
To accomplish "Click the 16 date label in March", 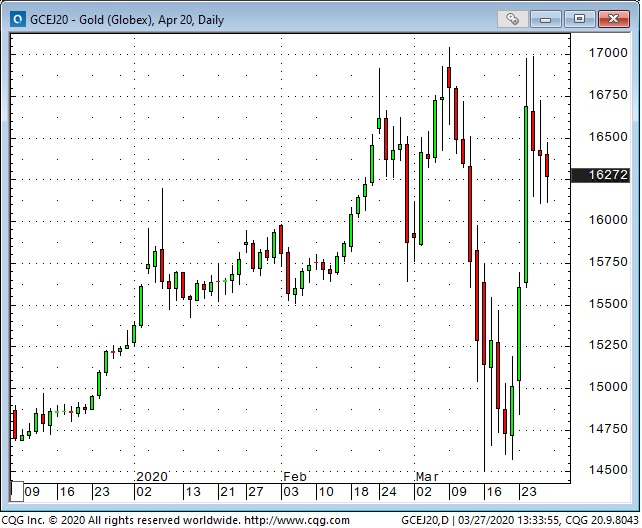I will click(x=494, y=492).
